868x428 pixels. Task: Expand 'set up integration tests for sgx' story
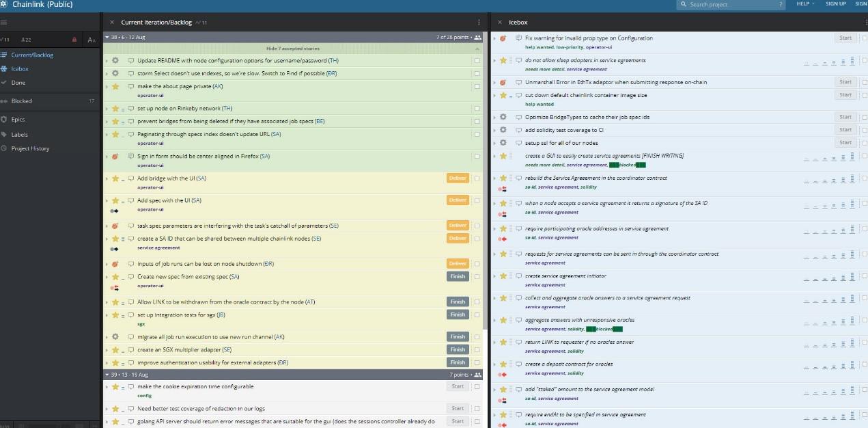(x=107, y=315)
